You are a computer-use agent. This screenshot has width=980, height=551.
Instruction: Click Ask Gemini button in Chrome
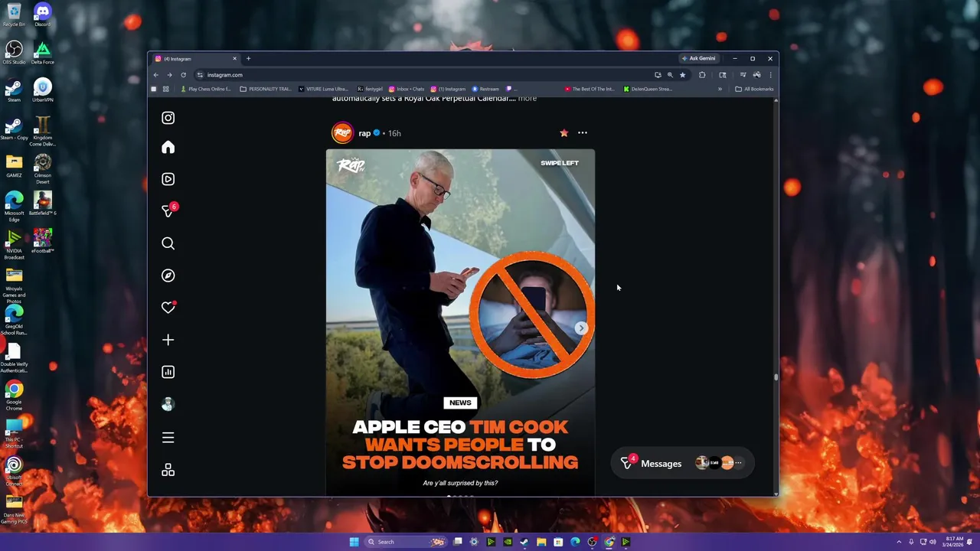click(x=698, y=58)
